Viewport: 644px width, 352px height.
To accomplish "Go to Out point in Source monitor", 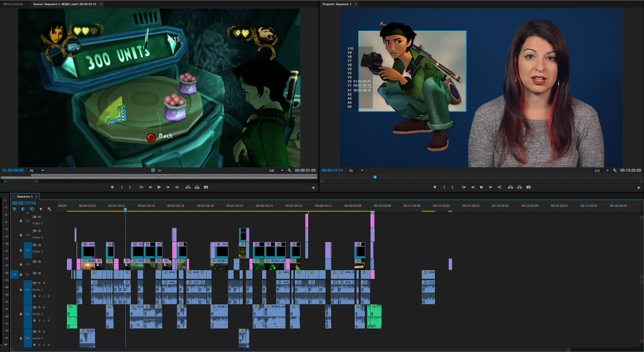I will pos(178,187).
